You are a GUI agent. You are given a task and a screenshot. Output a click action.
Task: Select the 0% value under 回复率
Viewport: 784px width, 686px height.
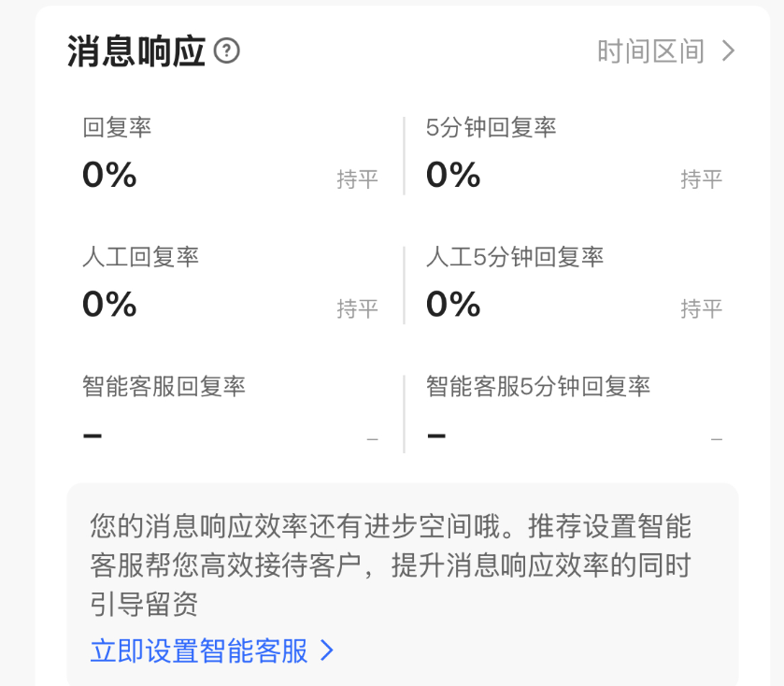coord(108,178)
